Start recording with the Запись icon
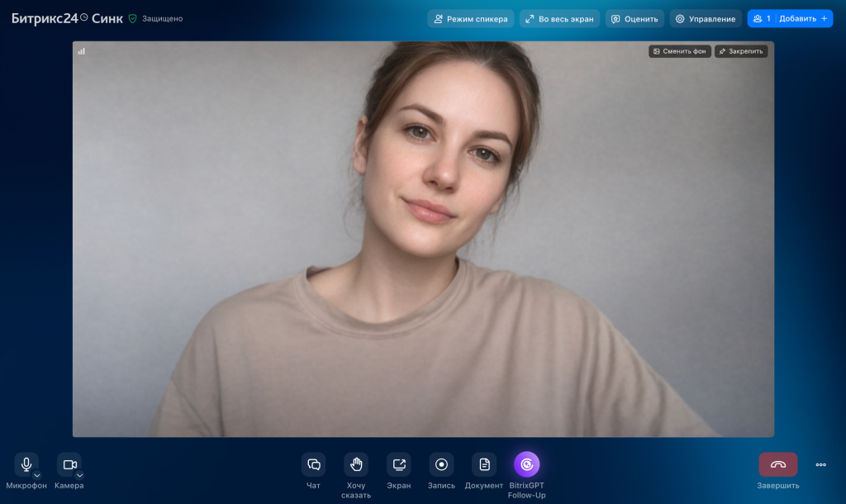Screen dimensions: 846x504 (440, 464)
